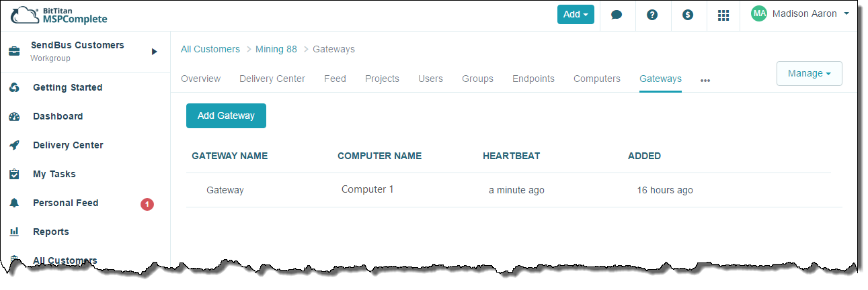Viewport: 868px width, 290px height.
Task: Click the Reports bar chart icon
Action: click(x=14, y=232)
